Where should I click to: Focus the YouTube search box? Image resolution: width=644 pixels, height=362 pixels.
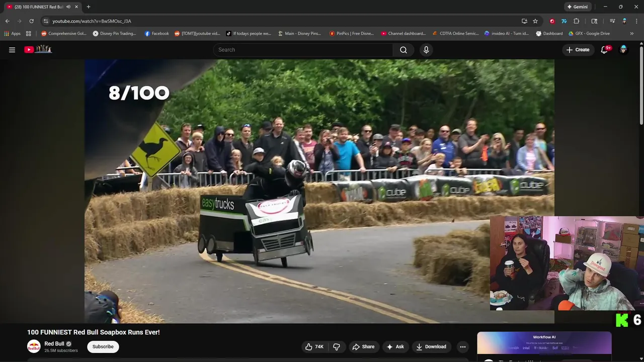click(303, 50)
